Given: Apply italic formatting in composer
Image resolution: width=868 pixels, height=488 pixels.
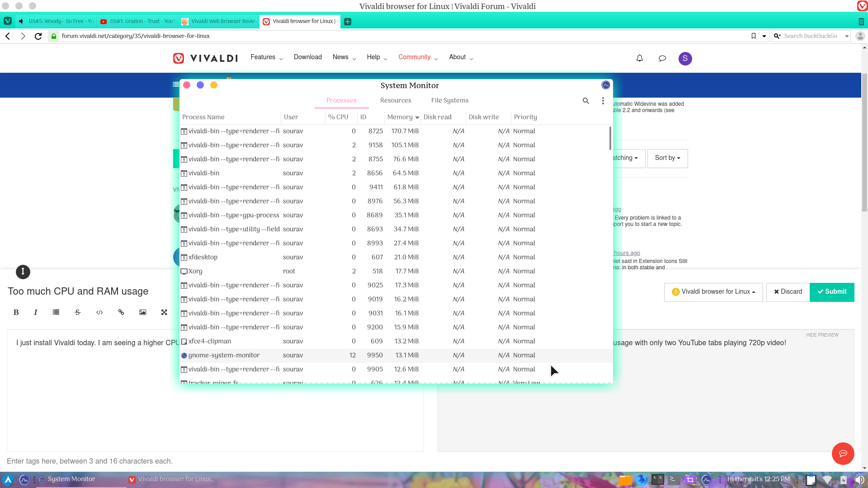Looking at the screenshot, I should click(x=36, y=312).
